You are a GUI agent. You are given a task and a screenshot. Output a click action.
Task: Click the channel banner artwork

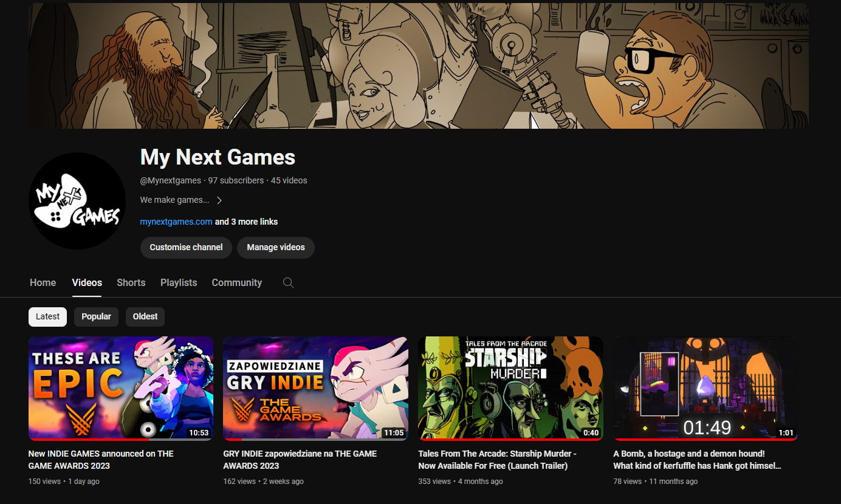tap(418, 66)
